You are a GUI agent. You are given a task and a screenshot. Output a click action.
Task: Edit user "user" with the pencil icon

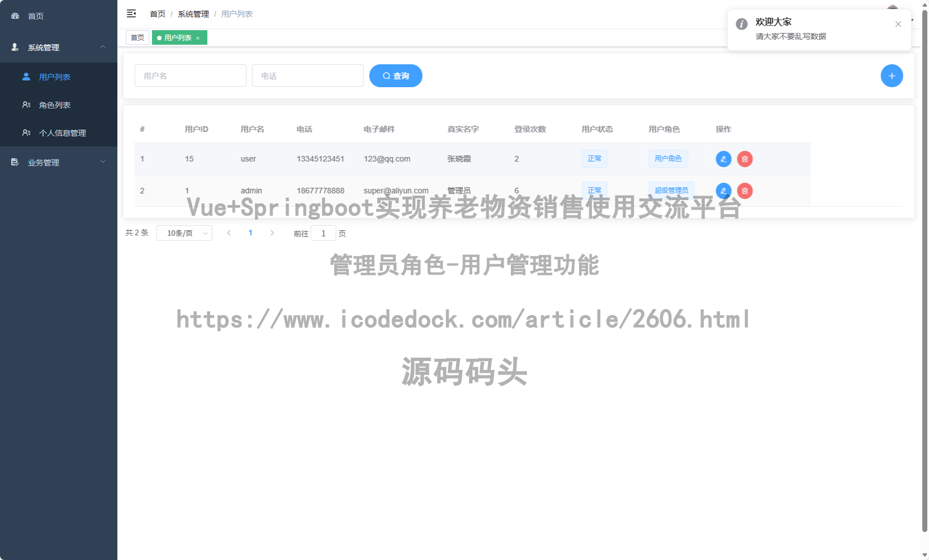click(723, 159)
